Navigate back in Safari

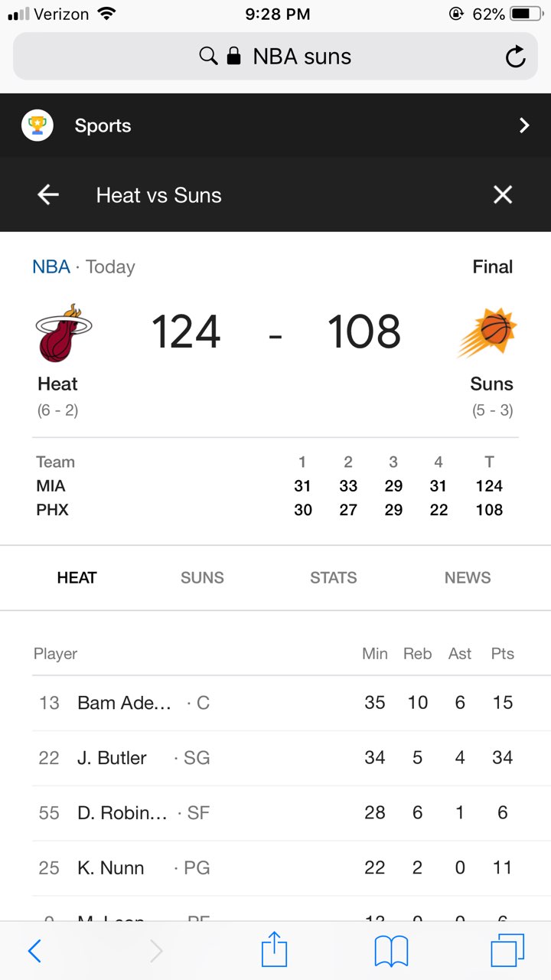point(34,951)
